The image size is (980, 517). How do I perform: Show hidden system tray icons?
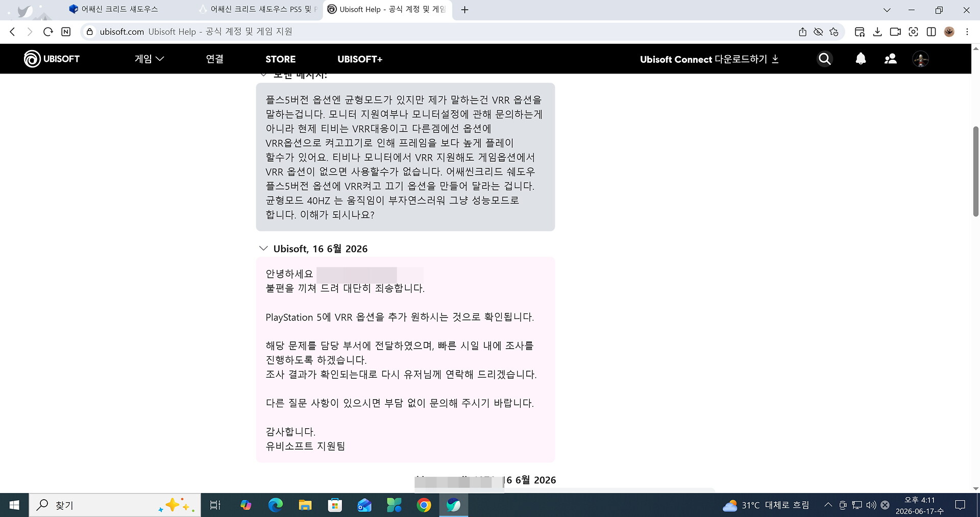click(828, 505)
